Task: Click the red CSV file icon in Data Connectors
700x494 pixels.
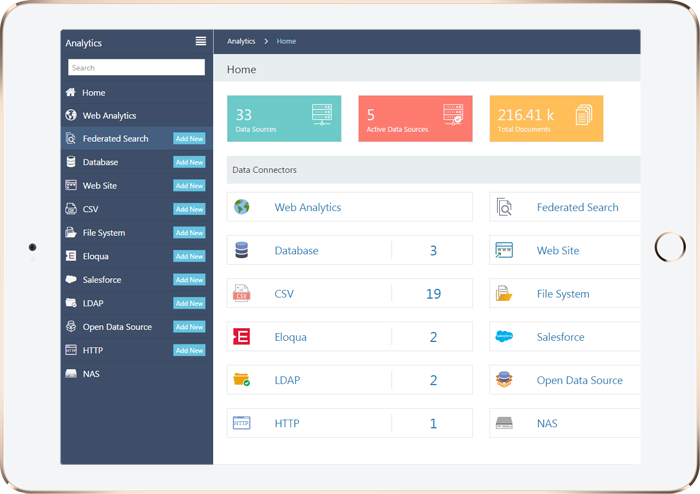Action: pos(242,293)
